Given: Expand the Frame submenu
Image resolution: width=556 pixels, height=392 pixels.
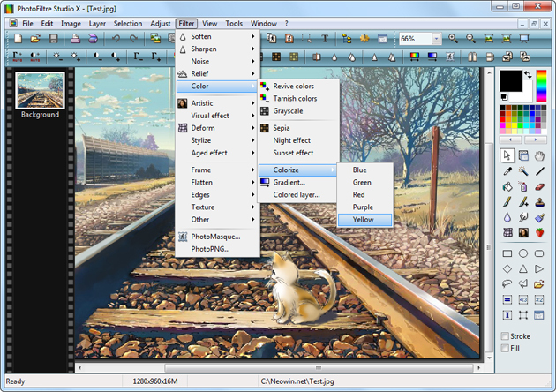Looking at the screenshot, I should coord(217,170).
